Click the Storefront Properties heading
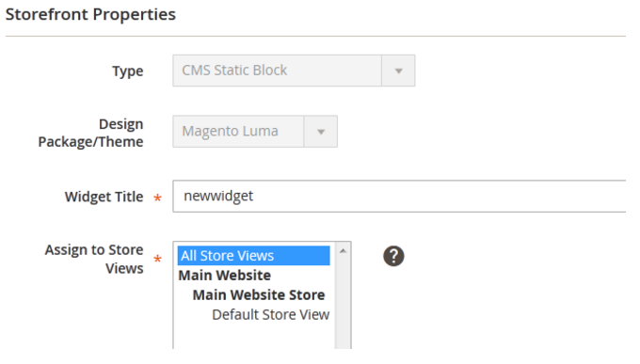The image size is (640, 364). pyautogui.click(x=90, y=14)
